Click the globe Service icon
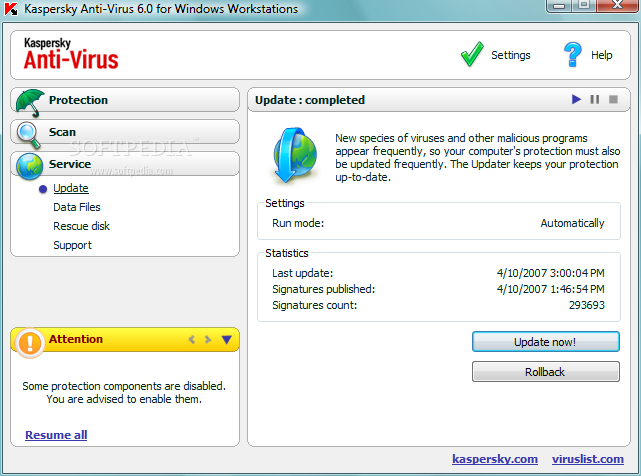Viewport: 641px width, 476px height. (x=29, y=166)
